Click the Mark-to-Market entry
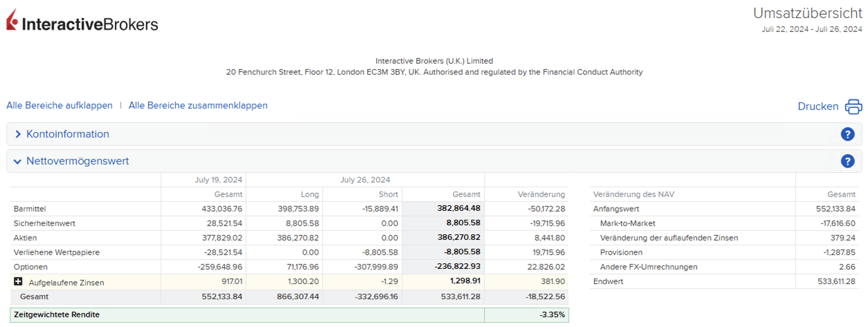The image size is (868, 327). 627,223
